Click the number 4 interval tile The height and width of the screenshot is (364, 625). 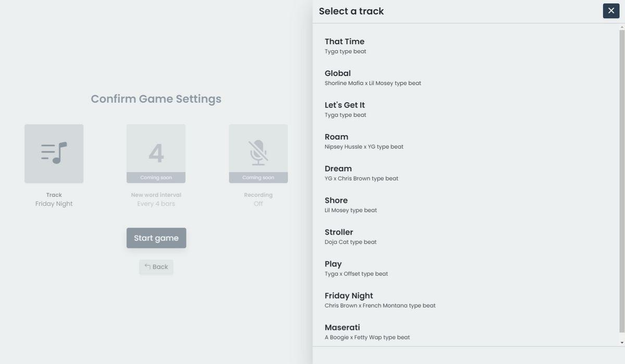click(156, 153)
